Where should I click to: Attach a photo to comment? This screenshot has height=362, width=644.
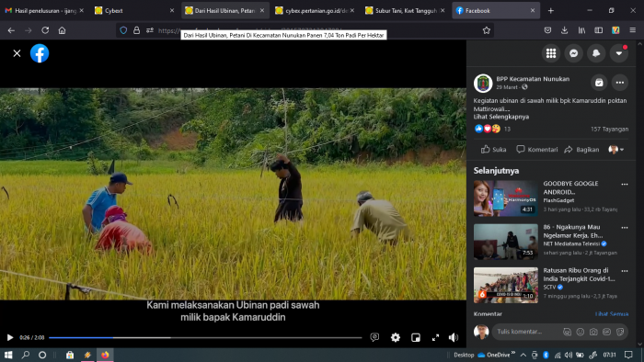[x=593, y=332]
